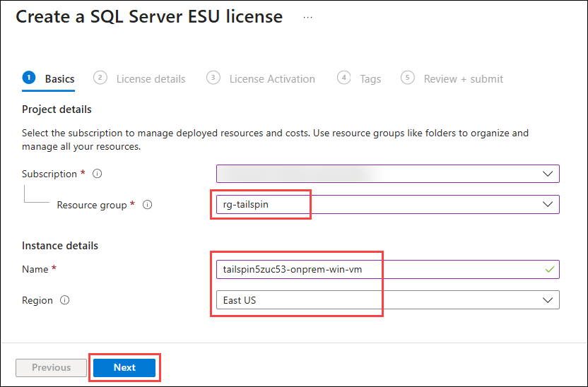Open the Subscription dropdown
Screen dimensions: 588x387
(x=388, y=174)
